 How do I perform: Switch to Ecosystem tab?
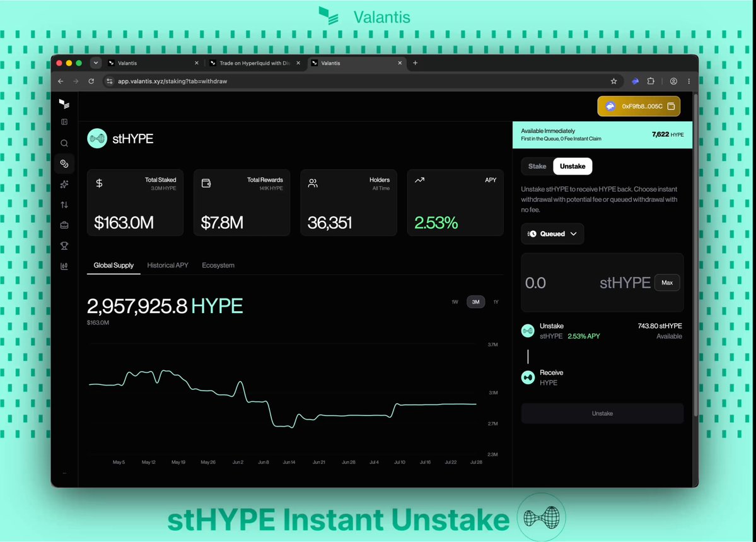point(218,266)
